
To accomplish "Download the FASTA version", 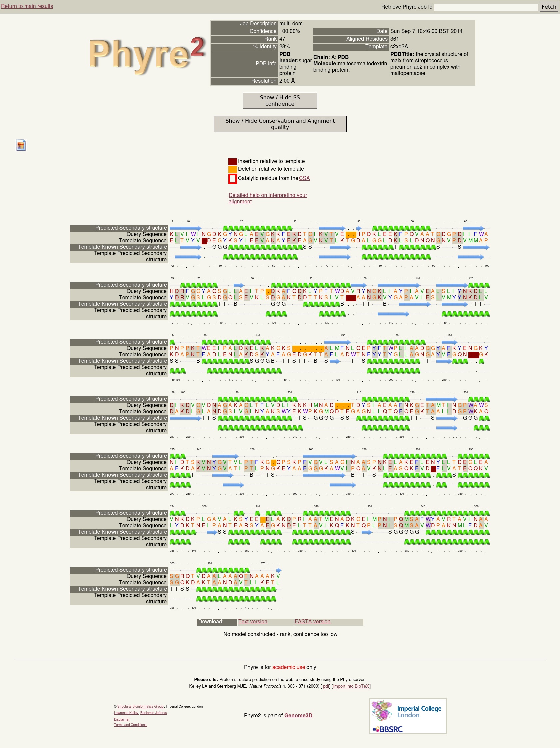I will pyautogui.click(x=312, y=622).
